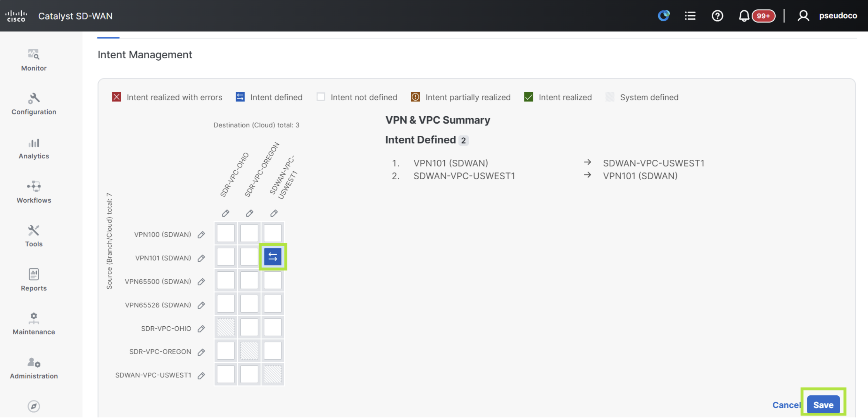Toggle VPN65526 to SDR-VPC-OREGON intent cell
This screenshot has height=418, width=868.
point(249,304)
